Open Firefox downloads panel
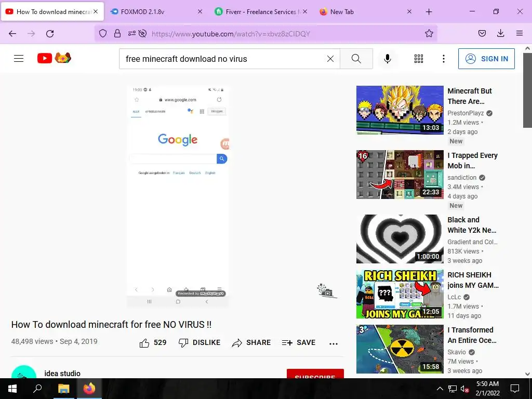 point(500,33)
